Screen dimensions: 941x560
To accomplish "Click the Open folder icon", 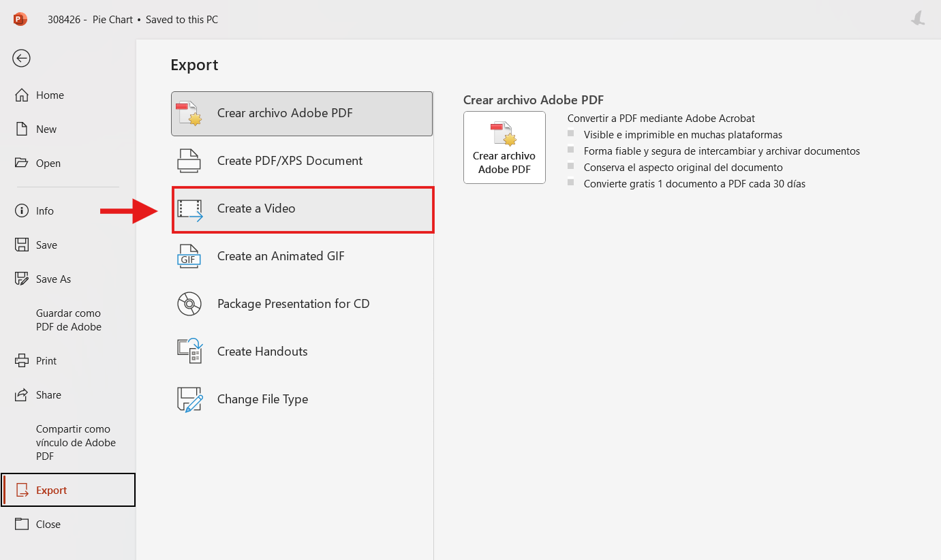I will [x=22, y=164].
